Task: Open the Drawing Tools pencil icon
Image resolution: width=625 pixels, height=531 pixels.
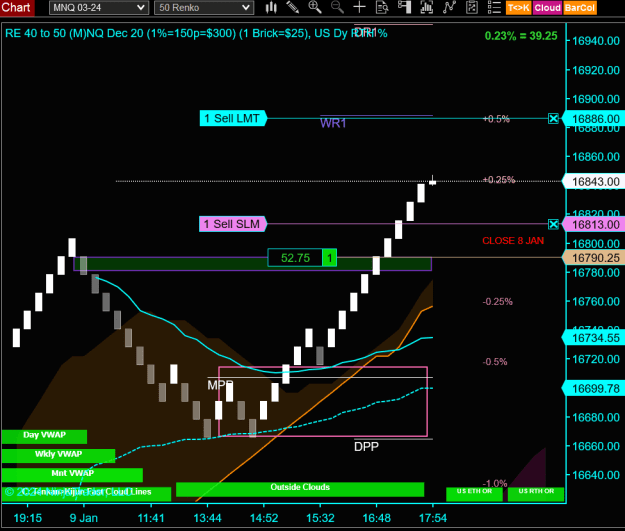Action: click(293, 7)
